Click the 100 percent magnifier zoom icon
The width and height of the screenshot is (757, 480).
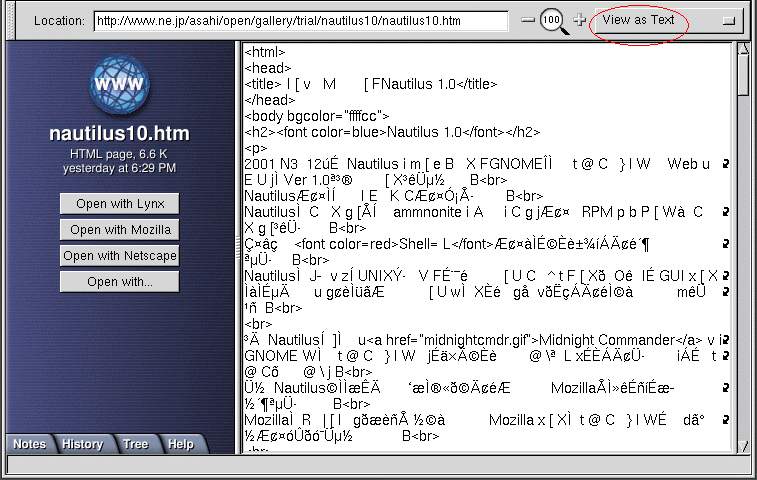pos(553,21)
